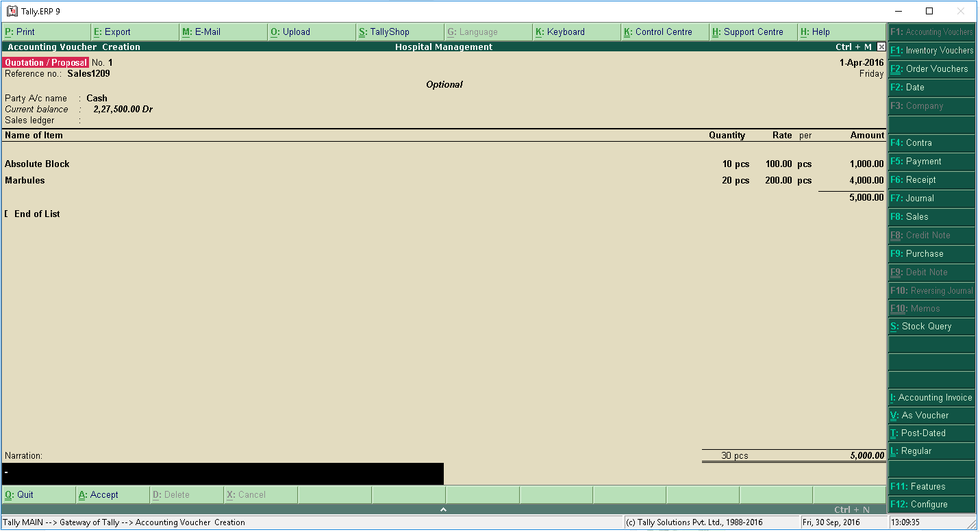Click the 1,000.00 amount for Absolute Block
Screen dimensions: 980x532
click(x=866, y=164)
